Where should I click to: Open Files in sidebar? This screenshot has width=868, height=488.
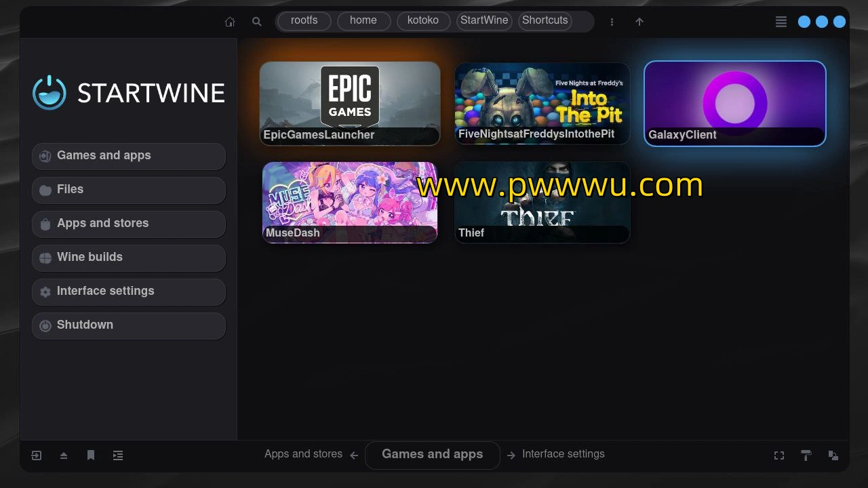click(x=128, y=190)
